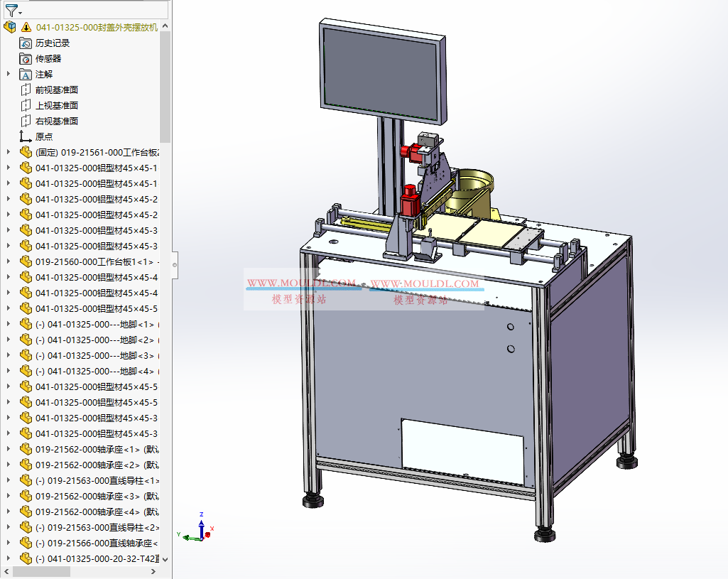Click the assembly icon of 041-01325-000封盖外壳摆放机
Viewport: 728px width, 579px height.
(10, 26)
